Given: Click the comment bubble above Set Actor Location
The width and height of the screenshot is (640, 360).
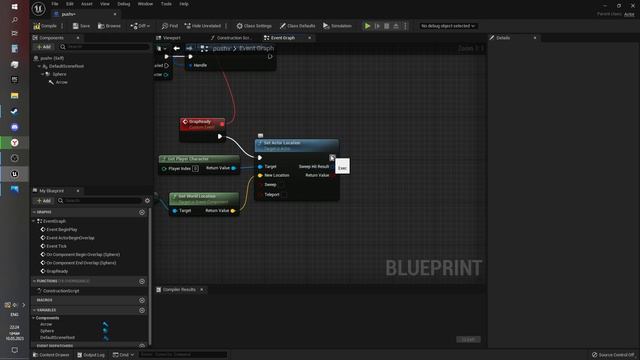Looking at the screenshot, I should (260, 136).
